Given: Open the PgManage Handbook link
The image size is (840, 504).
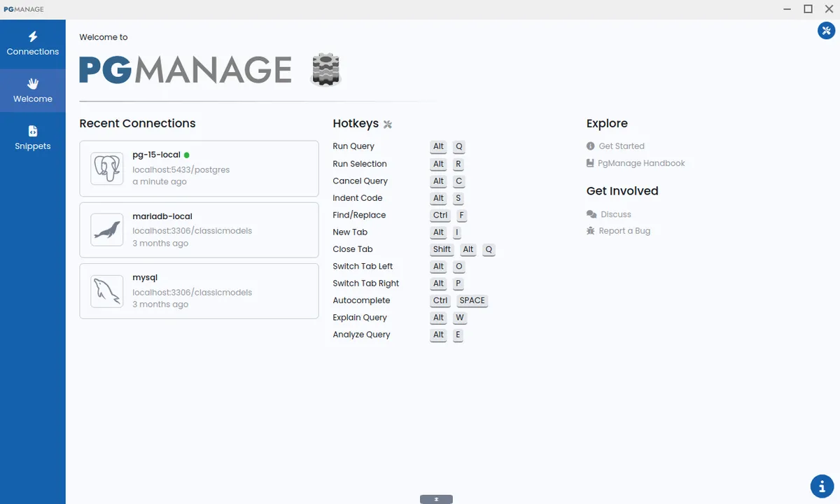Looking at the screenshot, I should [643, 162].
